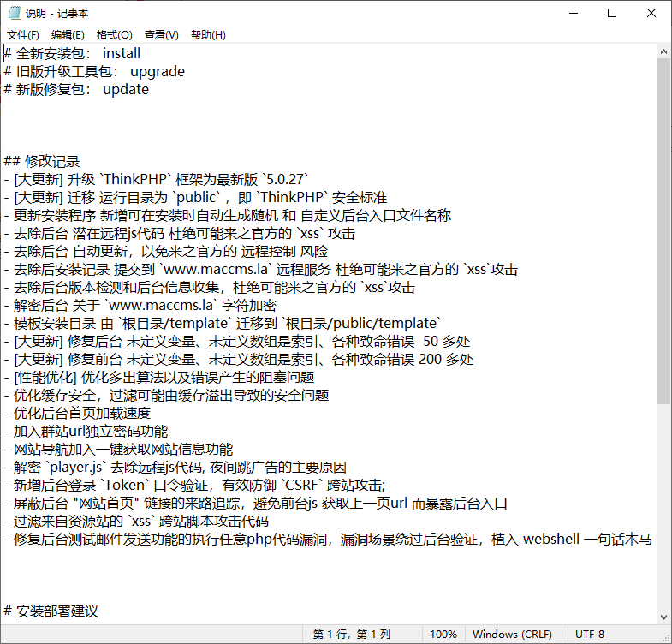Open the 文件(F) menu
672x644 pixels.
[23, 35]
